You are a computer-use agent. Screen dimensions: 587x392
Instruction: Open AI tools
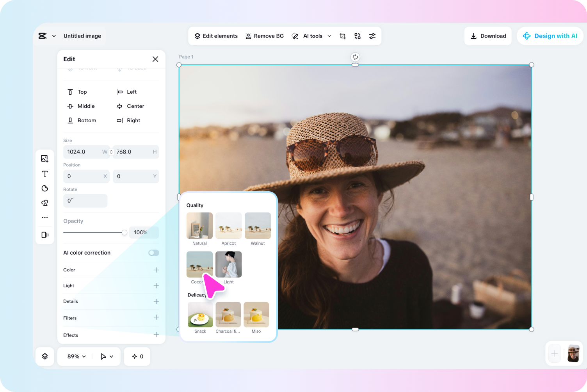point(307,36)
